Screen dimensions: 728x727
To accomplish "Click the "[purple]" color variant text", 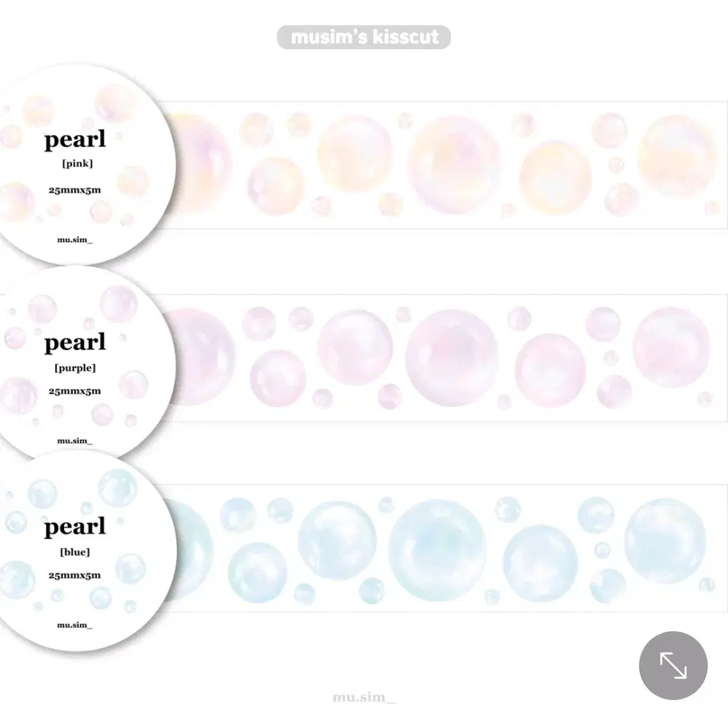I will [75, 368].
